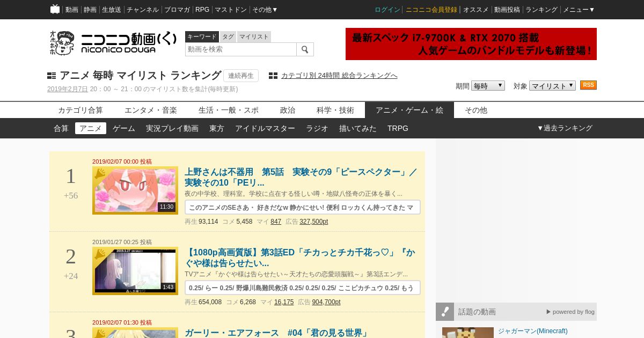Click the 2019年2月7日 date link
Image resolution: width=644 pixels, height=338 pixels.
pyautogui.click(x=68, y=89)
